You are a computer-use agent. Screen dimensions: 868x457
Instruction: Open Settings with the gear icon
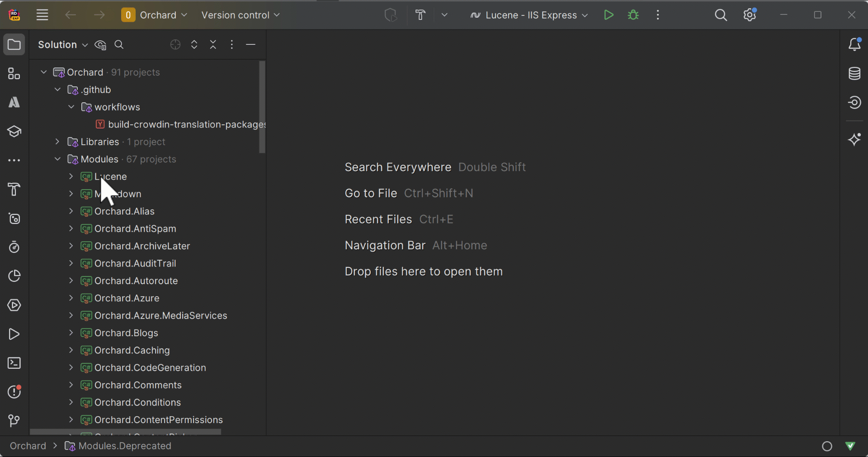(750, 15)
